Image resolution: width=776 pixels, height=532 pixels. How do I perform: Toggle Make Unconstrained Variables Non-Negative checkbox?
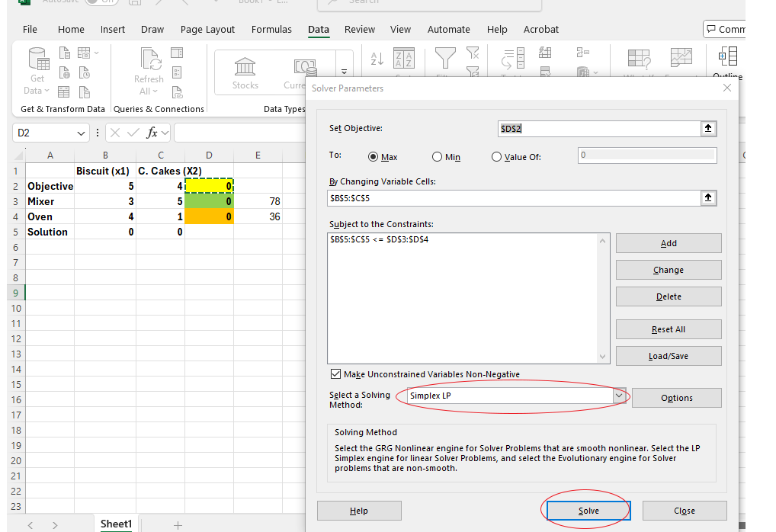click(x=335, y=374)
